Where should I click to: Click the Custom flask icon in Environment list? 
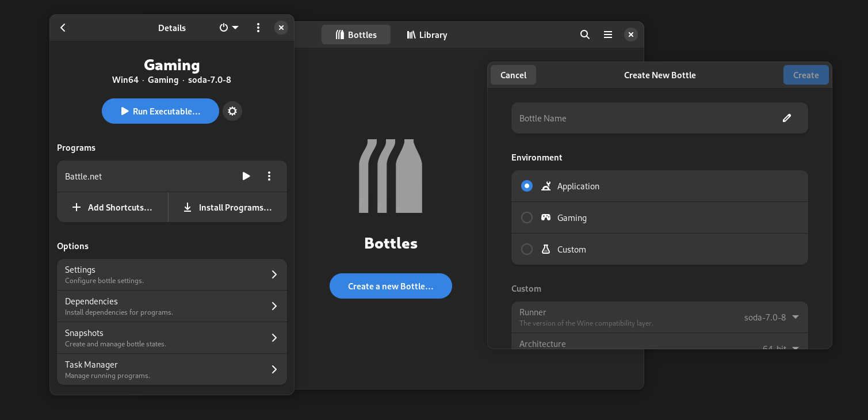pyautogui.click(x=546, y=249)
